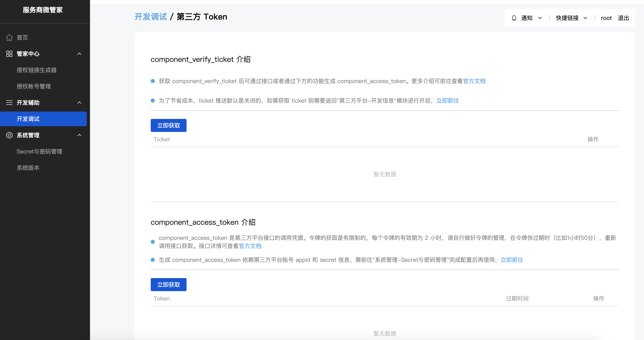
Task: Click 立即前往 link for ticket push settings
Action: point(448,101)
